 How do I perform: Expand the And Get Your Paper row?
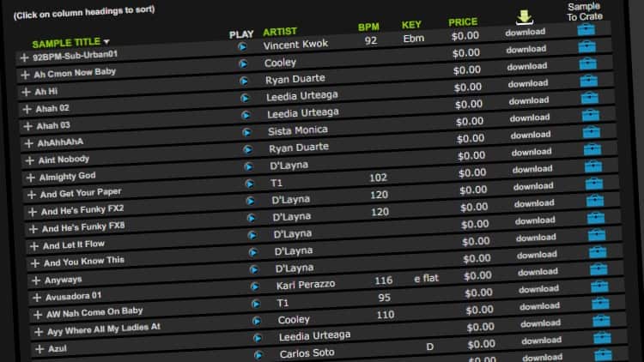32,195
